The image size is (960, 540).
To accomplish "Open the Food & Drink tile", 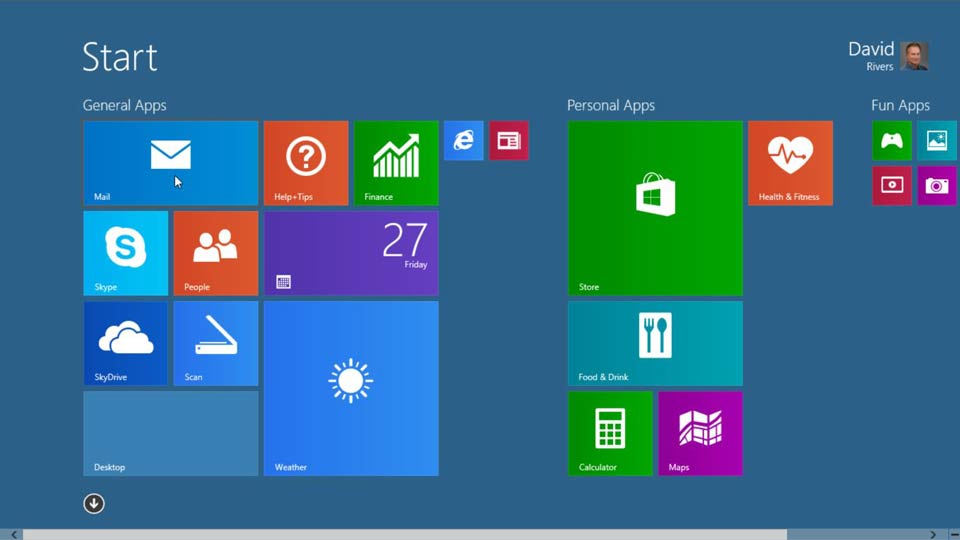I will pyautogui.click(x=655, y=343).
